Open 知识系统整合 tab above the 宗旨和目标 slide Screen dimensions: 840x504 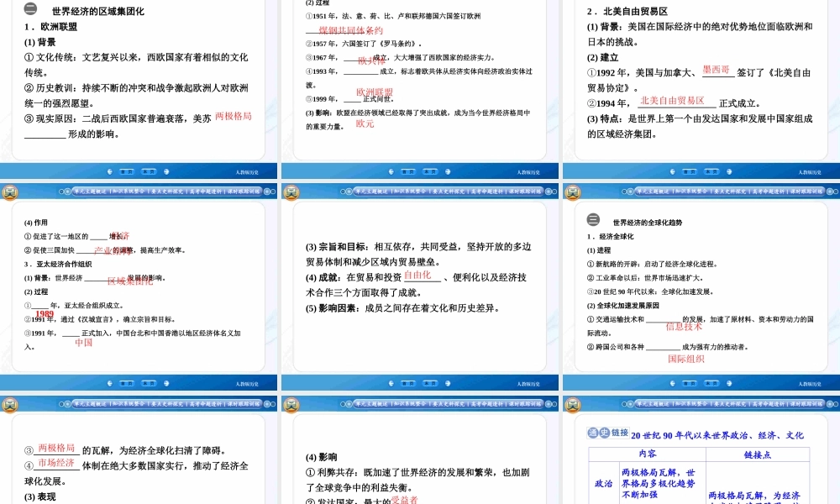409,192
